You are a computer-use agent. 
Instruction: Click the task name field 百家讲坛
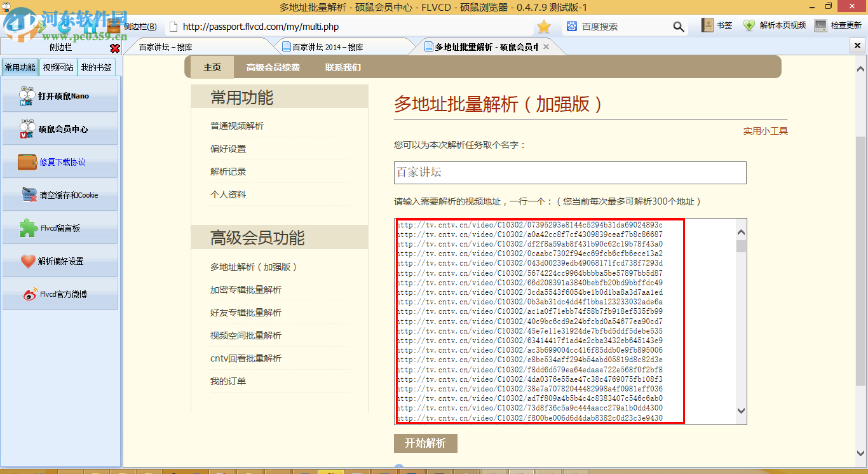click(x=570, y=173)
